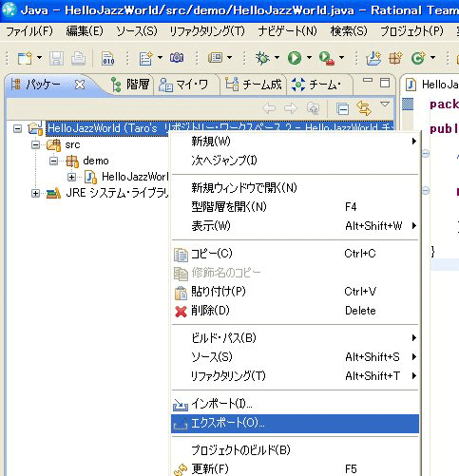Click the new document sparkle toolbar icon
The image size is (459, 476).
pyautogui.click(x=145, y=58)
